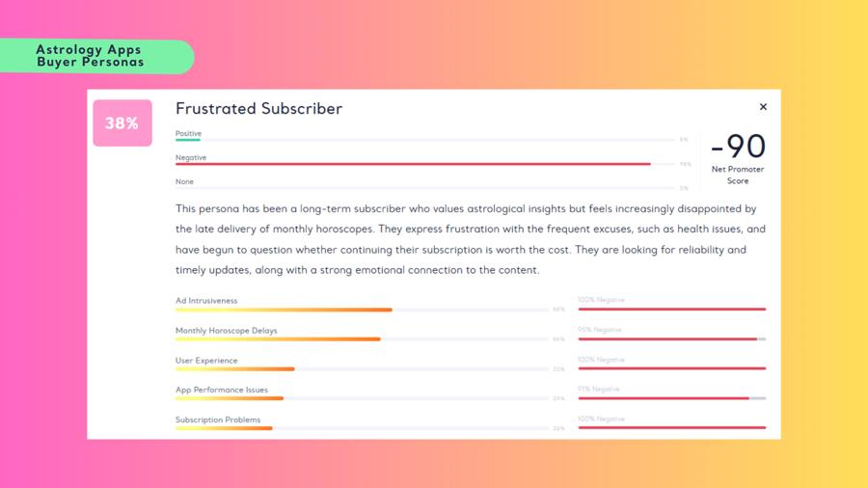Click the Frustrated Subscriber title

pyautogui.click(x=258, y=109)
